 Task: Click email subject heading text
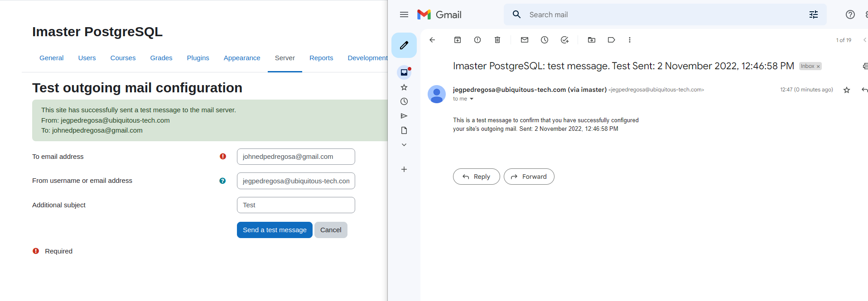[623, 66]
